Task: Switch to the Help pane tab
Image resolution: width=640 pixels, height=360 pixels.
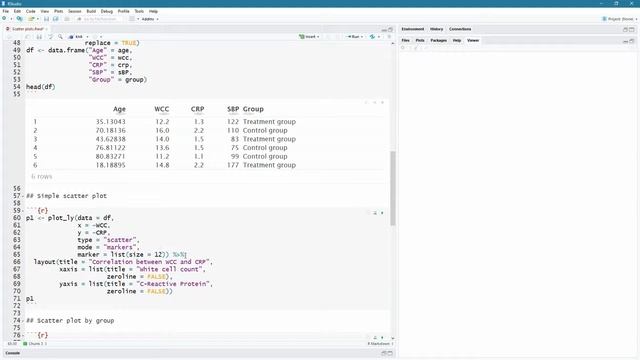Action: click(x=457, y=40)
